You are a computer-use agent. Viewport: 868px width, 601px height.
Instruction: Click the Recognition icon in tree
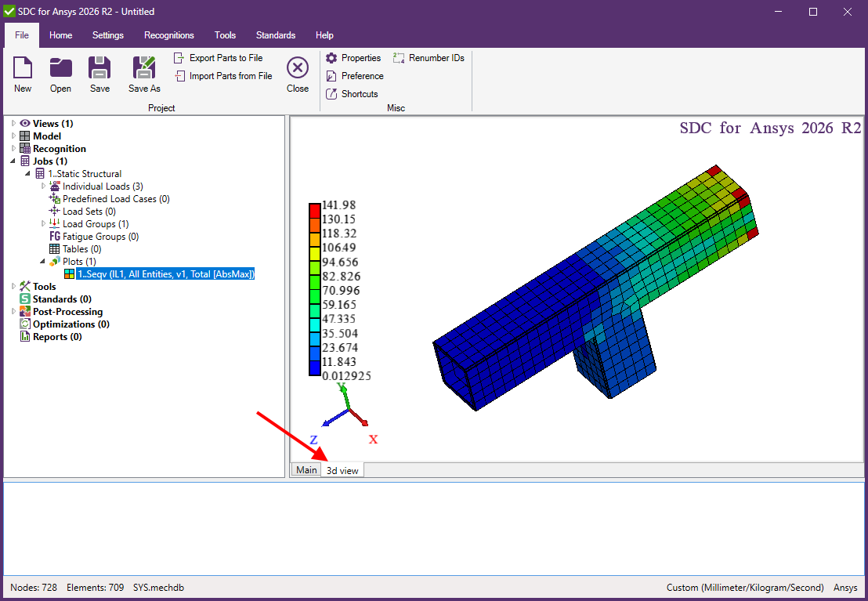tap(25, 149)
